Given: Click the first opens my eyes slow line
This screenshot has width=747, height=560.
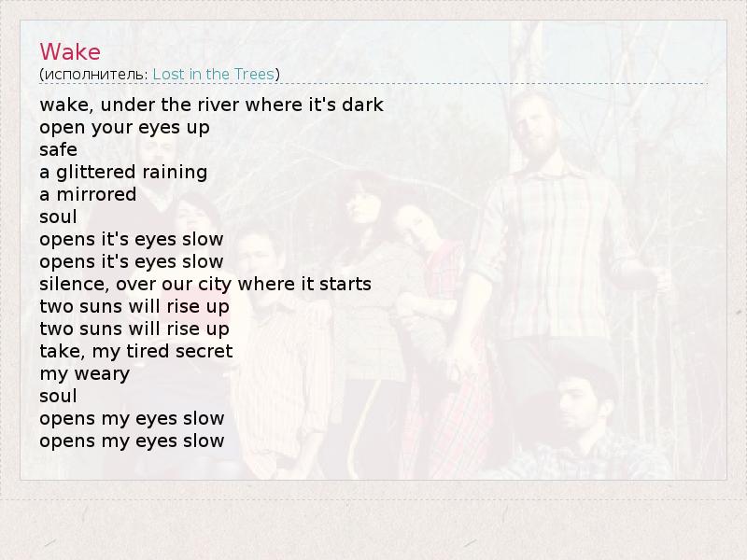Looking at the screenshot, I should point(132,418).
